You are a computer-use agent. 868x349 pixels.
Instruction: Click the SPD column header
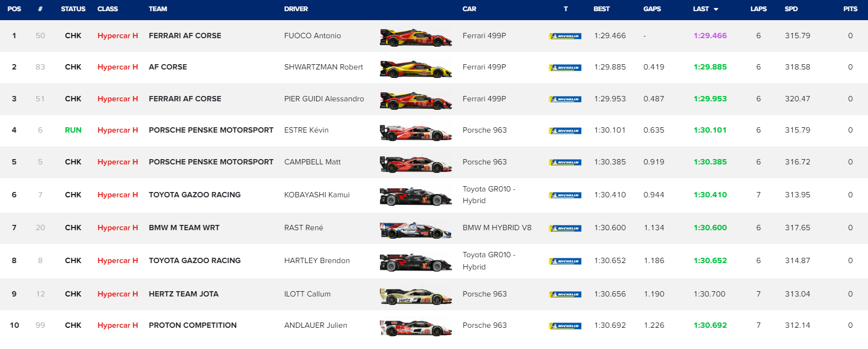(x=791, y=9)
